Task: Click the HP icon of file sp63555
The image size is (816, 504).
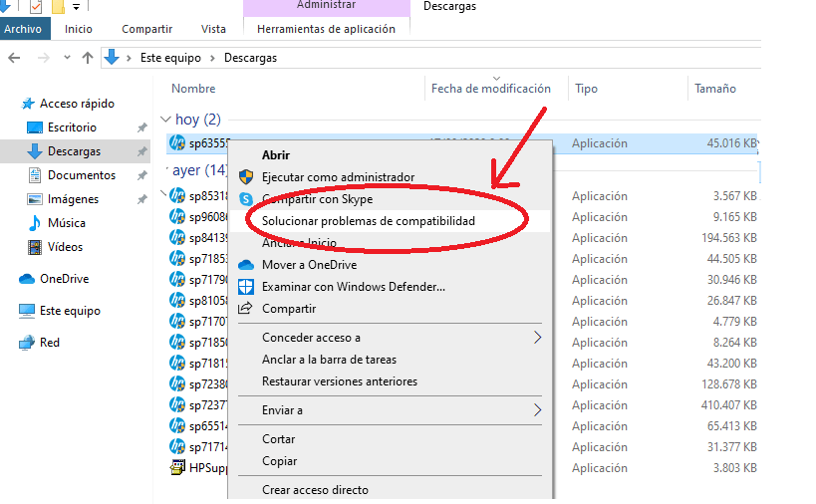Action: [177, 143]
